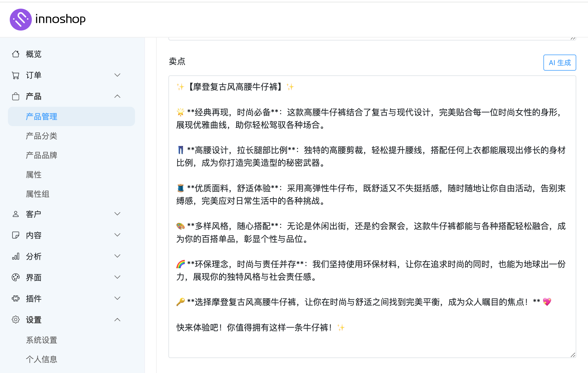Click the innoshop brand name text
The image size is (588, 373).
[60, 19]
